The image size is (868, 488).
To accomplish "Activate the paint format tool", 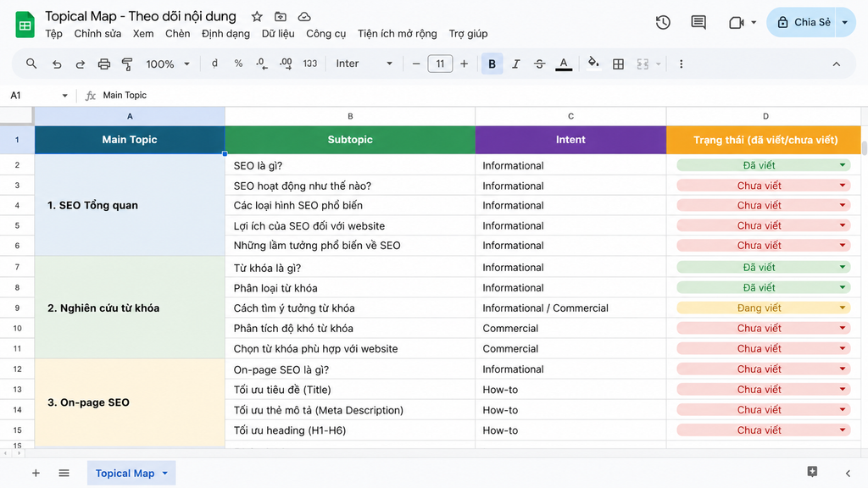I will (127, 64).
